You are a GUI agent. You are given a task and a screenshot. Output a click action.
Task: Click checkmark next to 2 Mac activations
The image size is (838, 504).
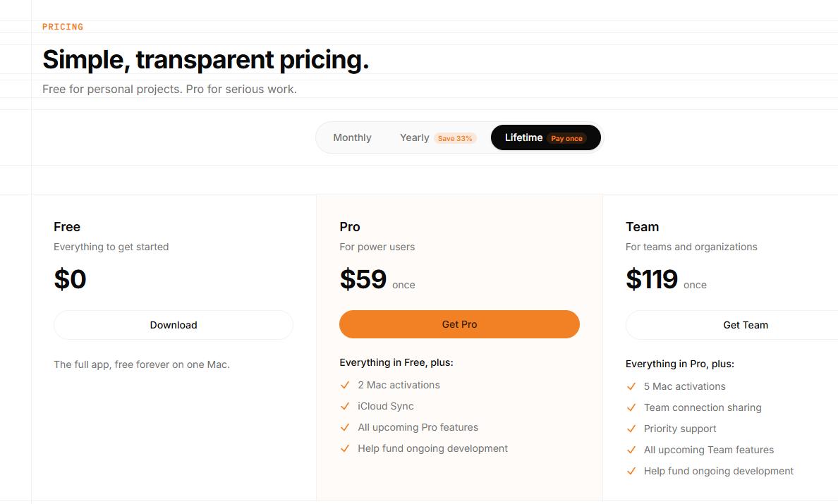(x=345, y=385)
